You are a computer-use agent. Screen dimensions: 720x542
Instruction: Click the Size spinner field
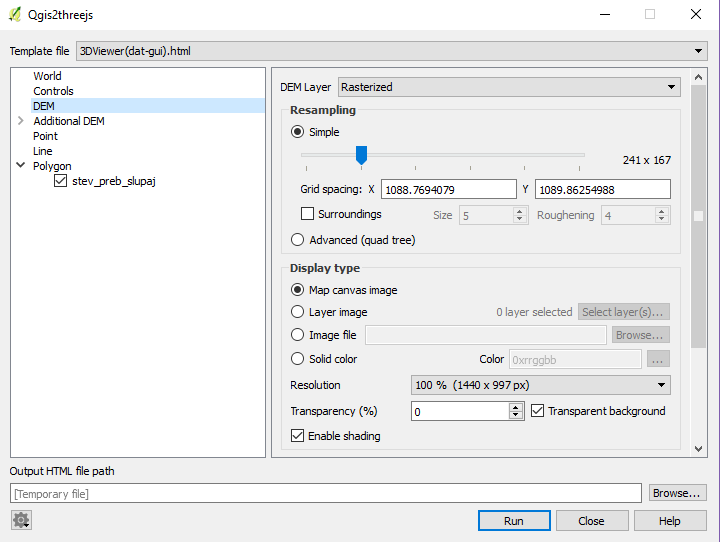click(x=486, y=215)
